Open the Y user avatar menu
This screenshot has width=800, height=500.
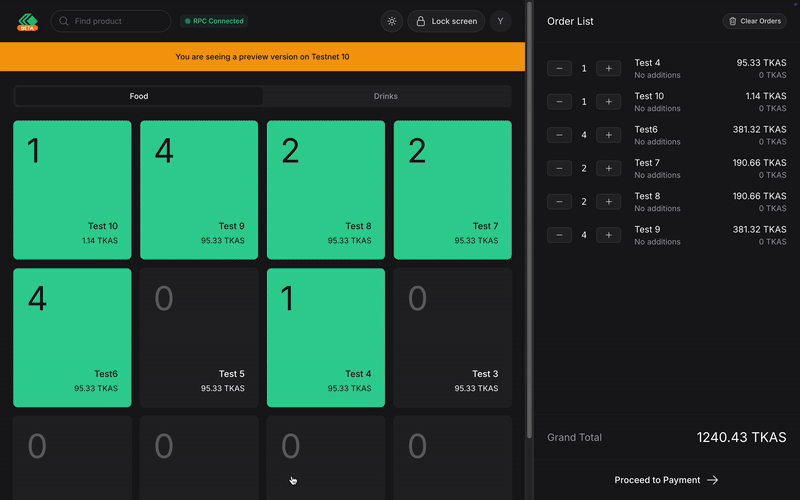pos(500,21)
